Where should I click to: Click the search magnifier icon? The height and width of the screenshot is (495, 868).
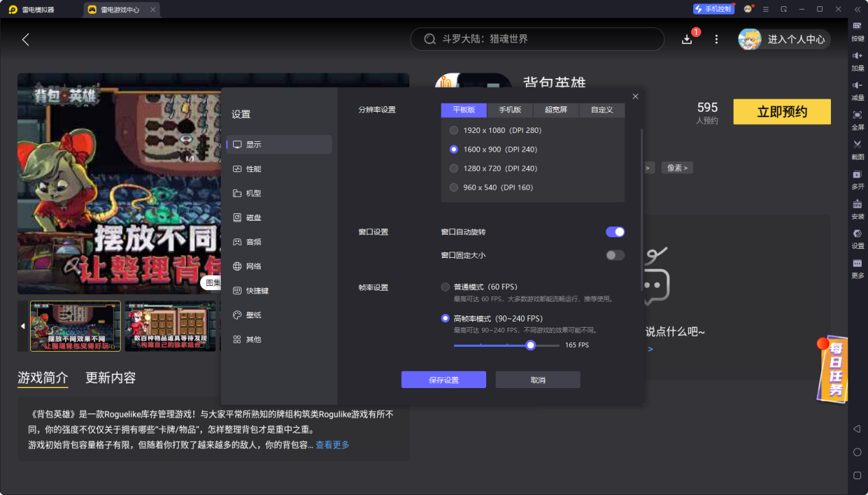point(430,39)
